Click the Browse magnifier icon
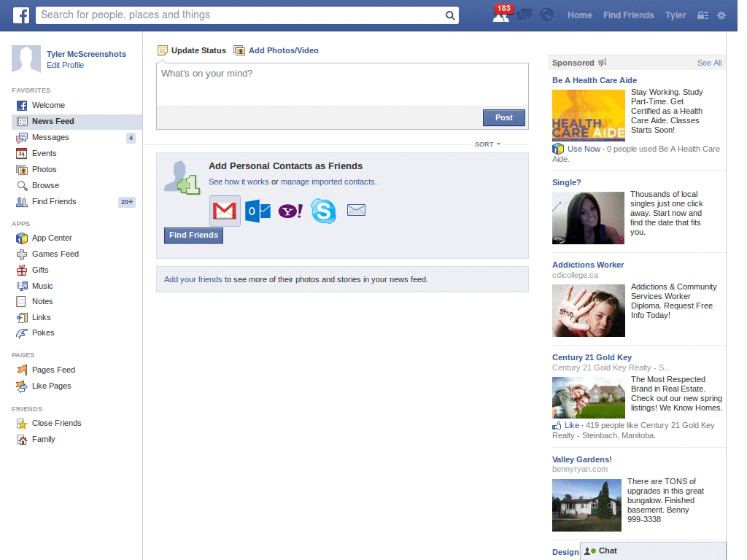This screenshot has height=560, width=747. (22, 186)
